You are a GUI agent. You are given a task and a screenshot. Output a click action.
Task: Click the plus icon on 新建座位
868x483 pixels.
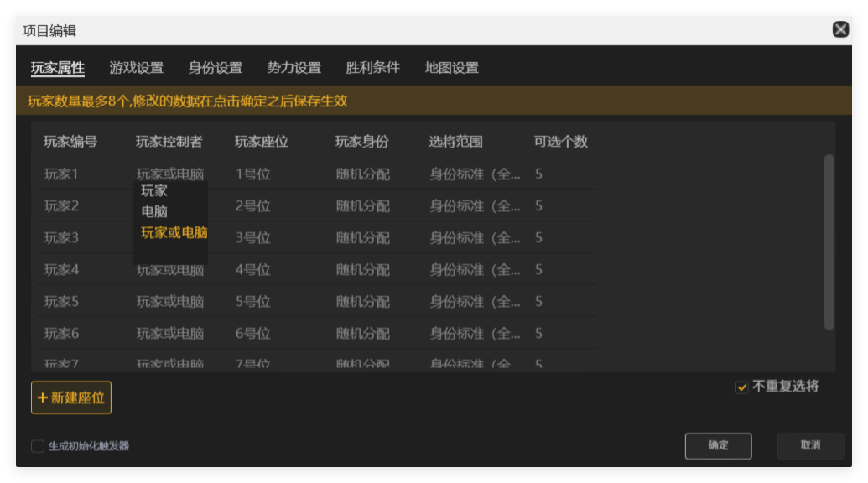pos(42,397)
